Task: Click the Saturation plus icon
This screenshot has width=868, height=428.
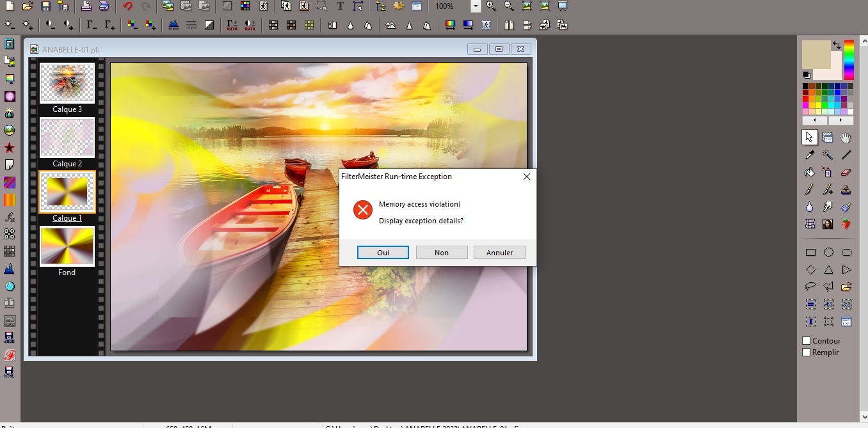Action: point(150,25)
